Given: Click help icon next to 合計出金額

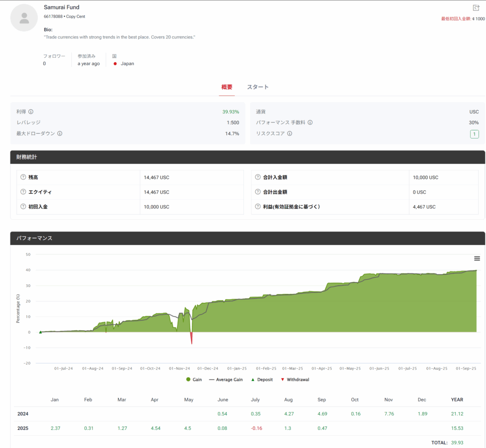Looking at the screenshot, I should [x=258, y=192].
